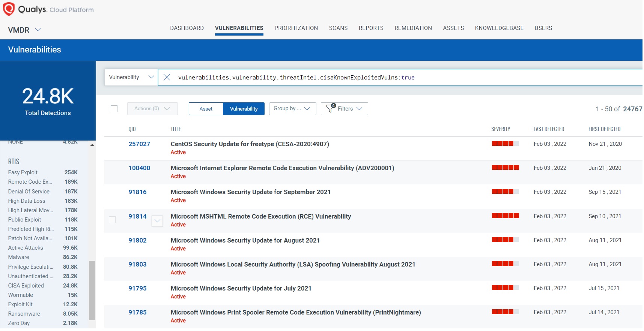Open QID 257027 link

[x=139, y=144]
